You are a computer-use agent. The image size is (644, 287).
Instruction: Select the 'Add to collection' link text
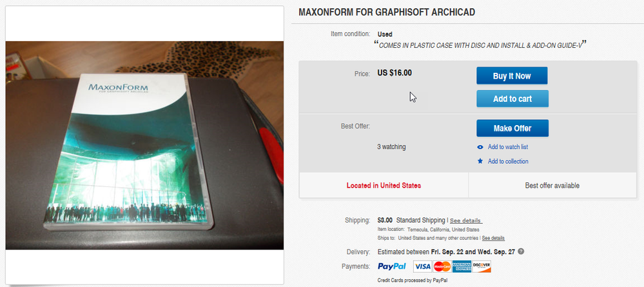click(508, 161)
